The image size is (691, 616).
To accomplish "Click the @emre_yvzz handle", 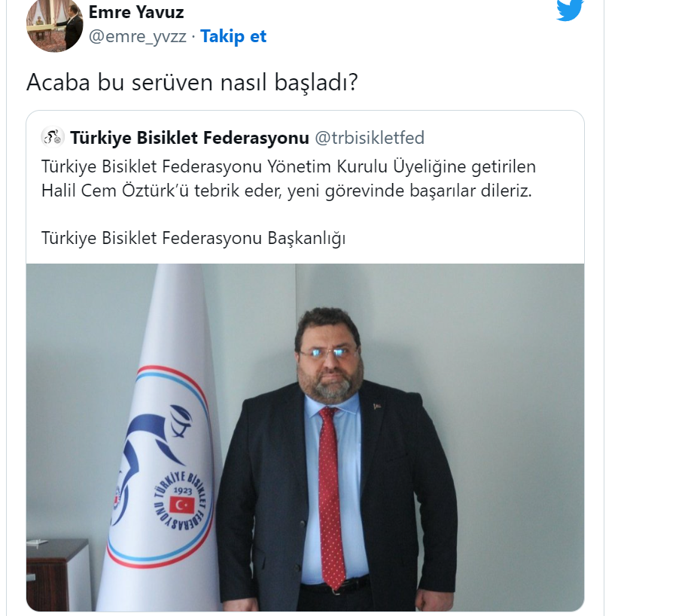I will 138,36.
